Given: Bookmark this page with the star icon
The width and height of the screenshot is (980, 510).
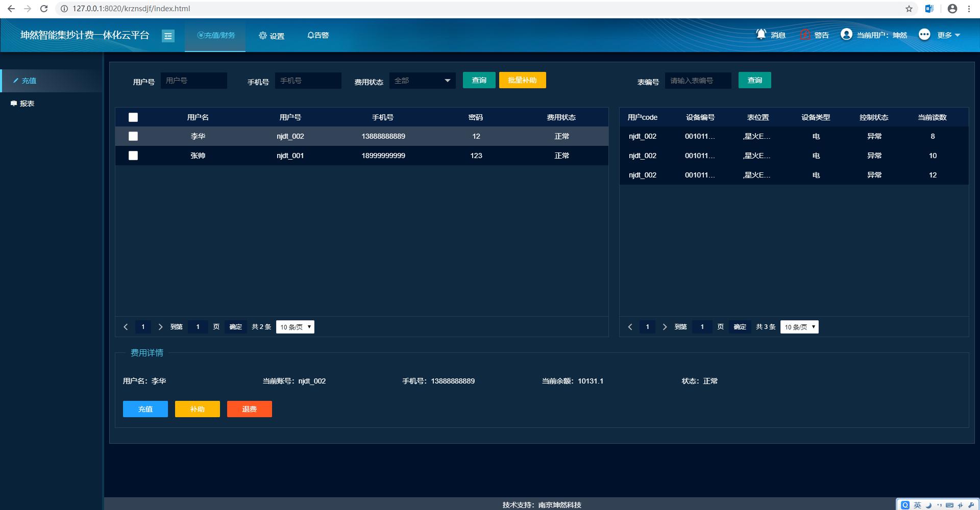Looking at the screenshot, I should click(x=909, y=9).
